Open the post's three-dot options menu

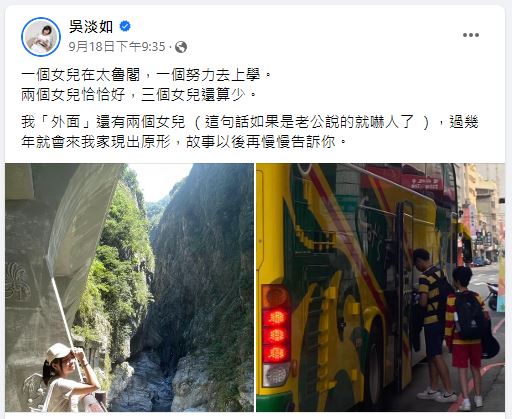point(471,35)
